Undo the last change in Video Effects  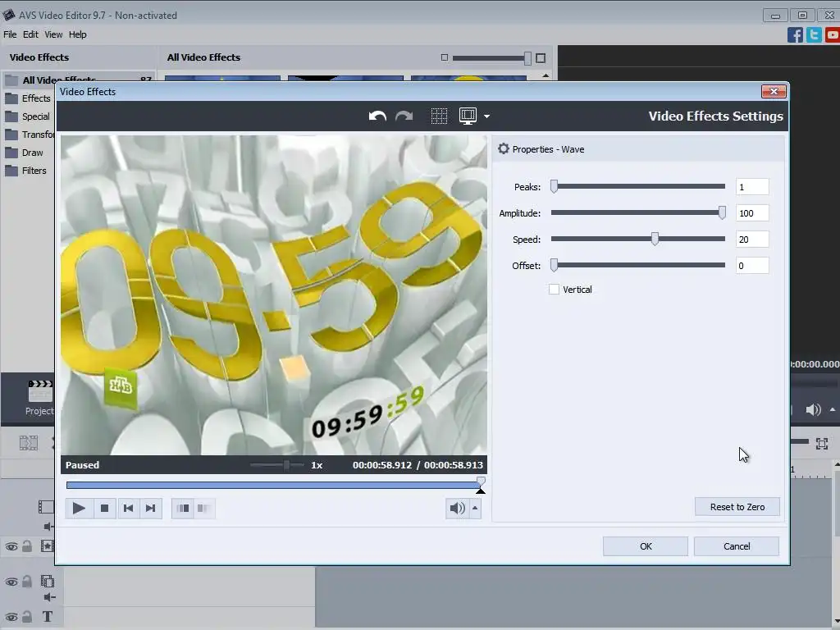377,116
